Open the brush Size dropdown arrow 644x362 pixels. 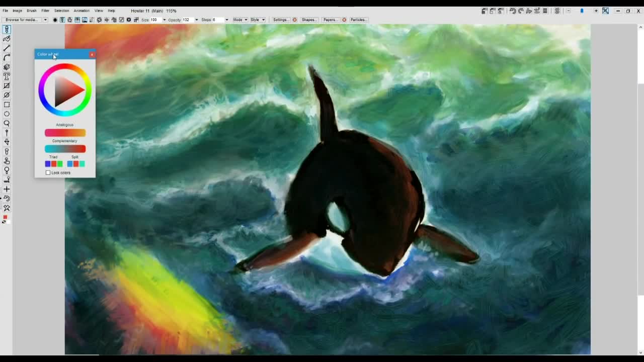(164, 20)
